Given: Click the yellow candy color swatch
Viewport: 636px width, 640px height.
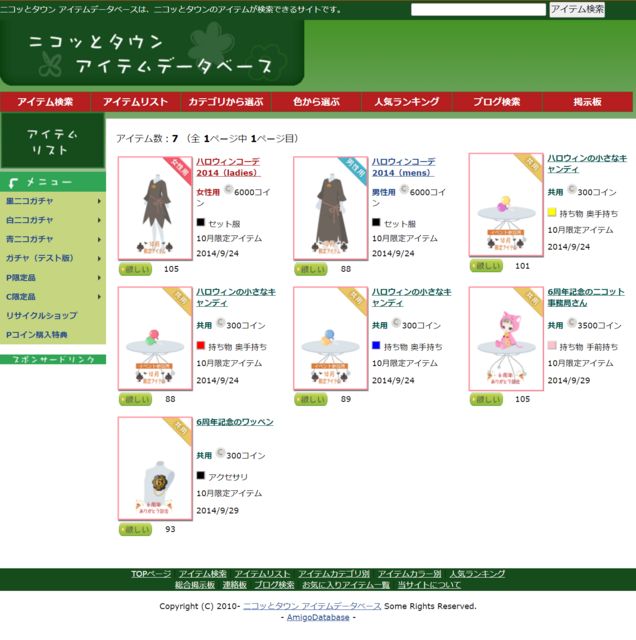Looking at the screenshot, I should 552,212.
